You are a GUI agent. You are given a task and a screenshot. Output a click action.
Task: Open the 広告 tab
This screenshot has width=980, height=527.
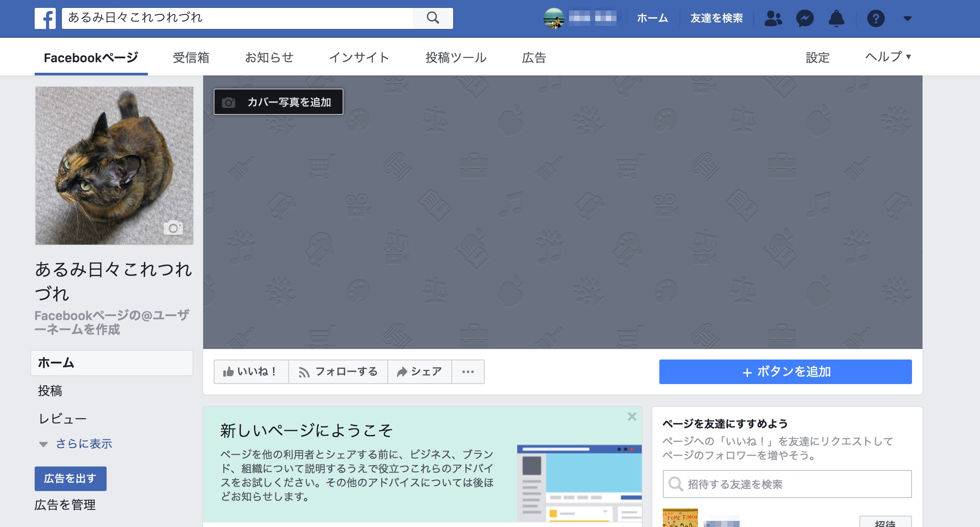(x=534, y=57)
